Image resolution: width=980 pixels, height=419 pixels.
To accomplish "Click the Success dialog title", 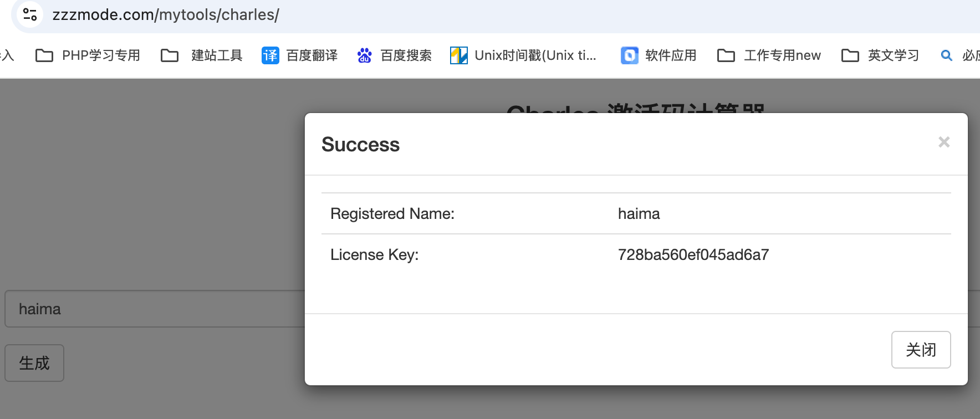I will pyautogui.click(x=360, y=145).
